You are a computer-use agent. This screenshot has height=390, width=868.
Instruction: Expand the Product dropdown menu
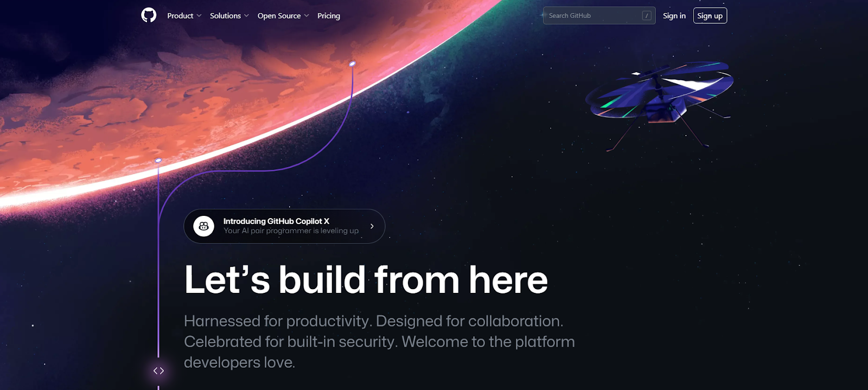[x=184, y=16]
